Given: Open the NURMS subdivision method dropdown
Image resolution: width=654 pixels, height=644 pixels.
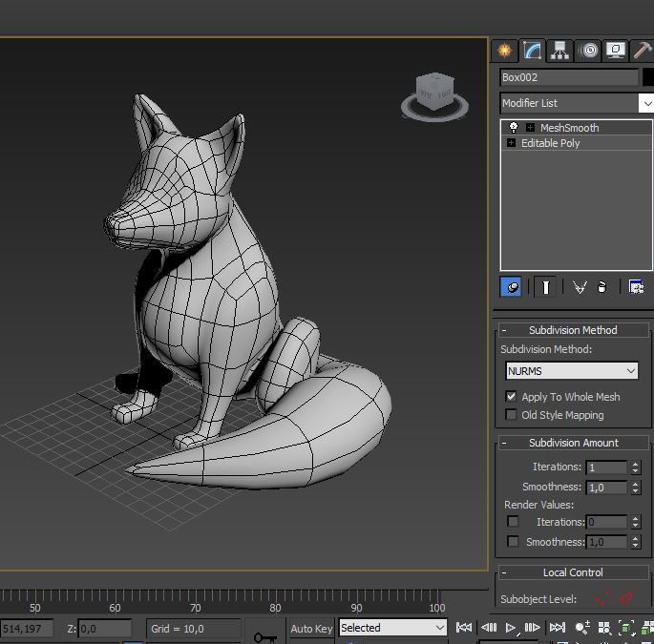Looking at the screenshot, I should pos(571,371).
